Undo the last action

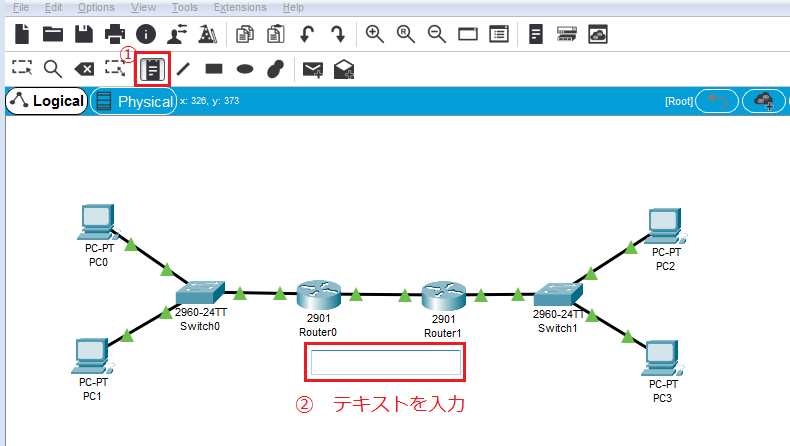click(x=307, y=34)
